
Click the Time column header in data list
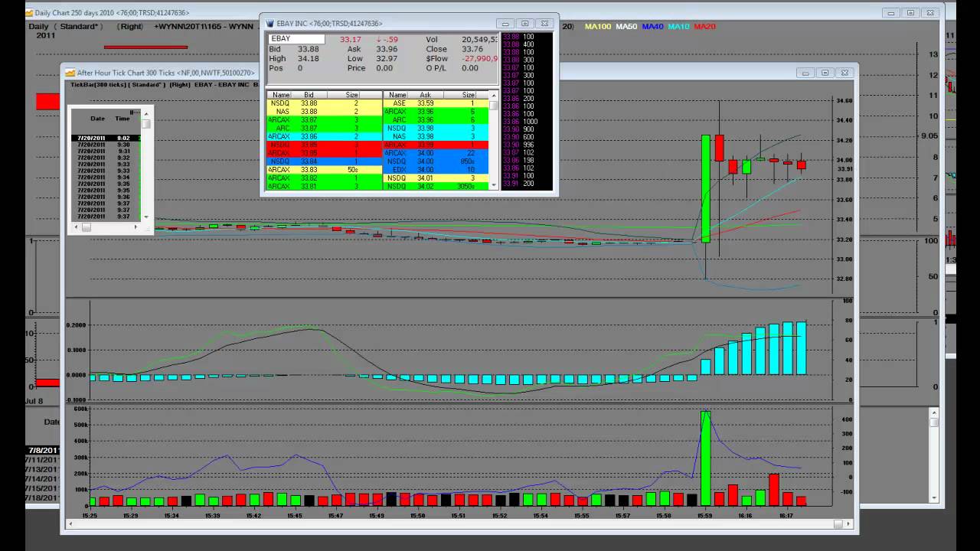pyautogui.click(x=122, y=119)
